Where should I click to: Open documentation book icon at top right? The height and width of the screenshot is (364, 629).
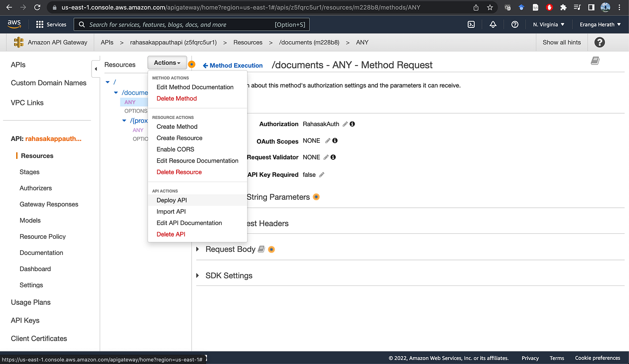click(x=595, y=61)
